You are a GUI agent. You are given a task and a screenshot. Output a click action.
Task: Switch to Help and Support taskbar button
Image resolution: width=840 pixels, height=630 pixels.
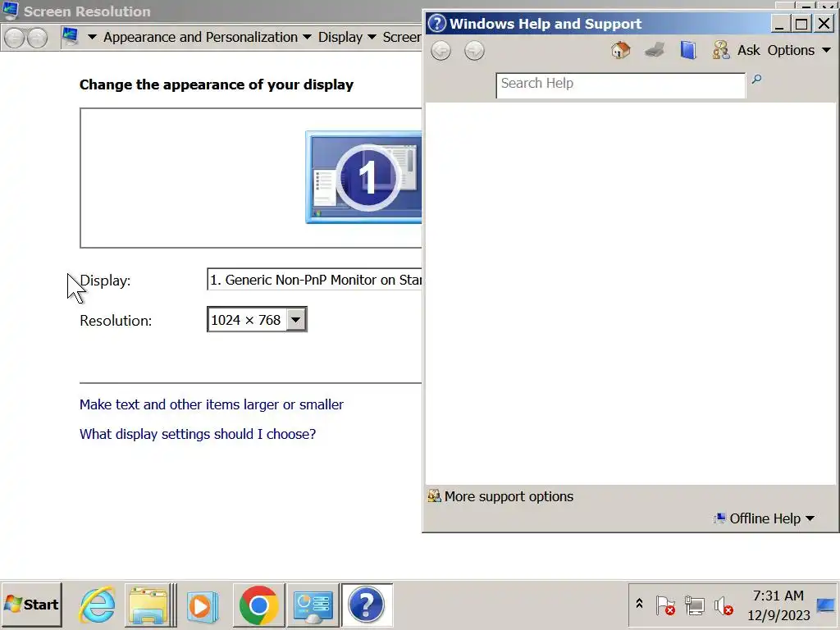[367, 605]
